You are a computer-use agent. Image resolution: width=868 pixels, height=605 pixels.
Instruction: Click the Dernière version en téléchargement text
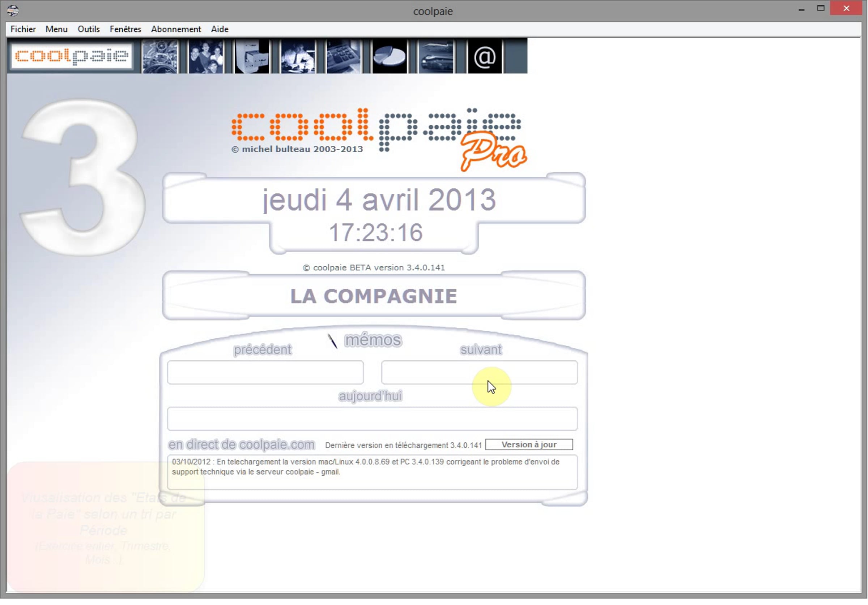[403, 445]
